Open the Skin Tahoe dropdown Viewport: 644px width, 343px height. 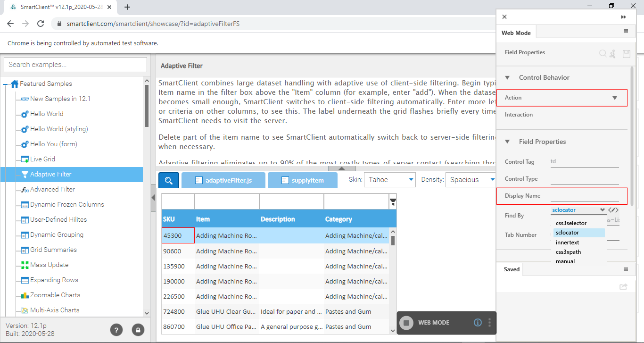point(391,180)
